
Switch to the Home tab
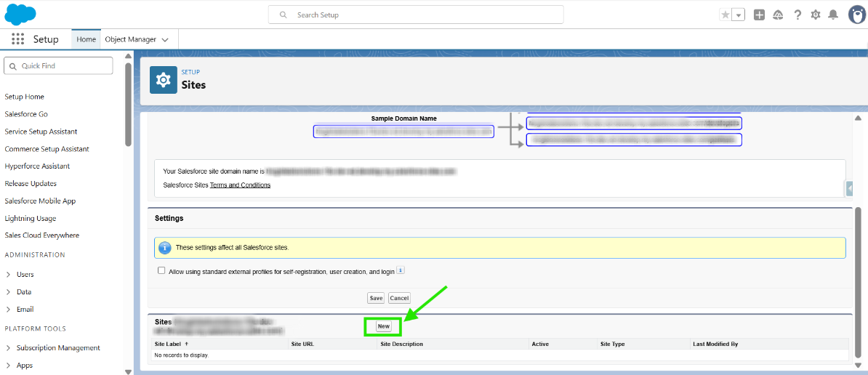86,39
